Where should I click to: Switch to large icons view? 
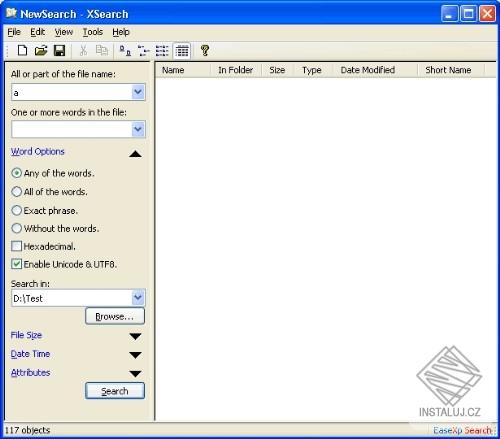pos(125,51)
